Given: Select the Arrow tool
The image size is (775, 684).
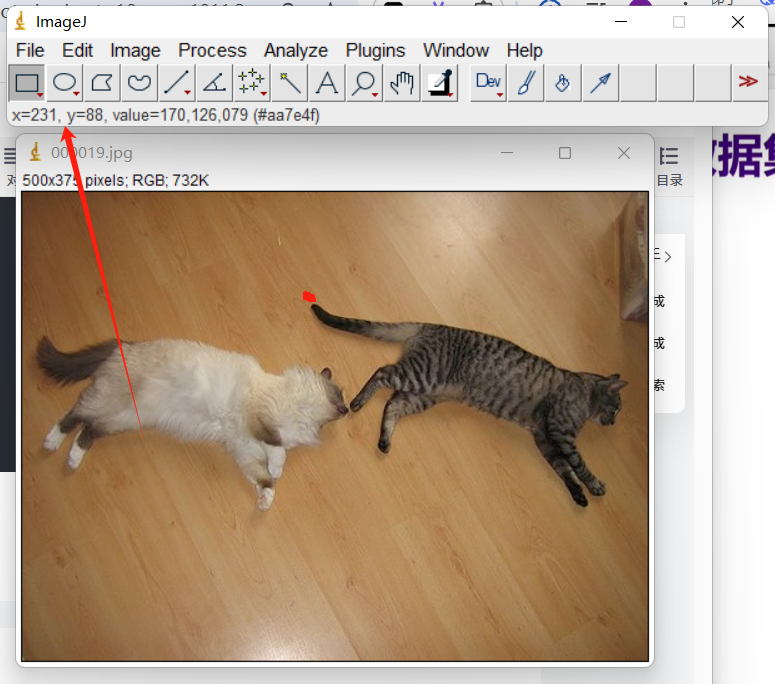Looking at the screenshot, I should 601,83.
